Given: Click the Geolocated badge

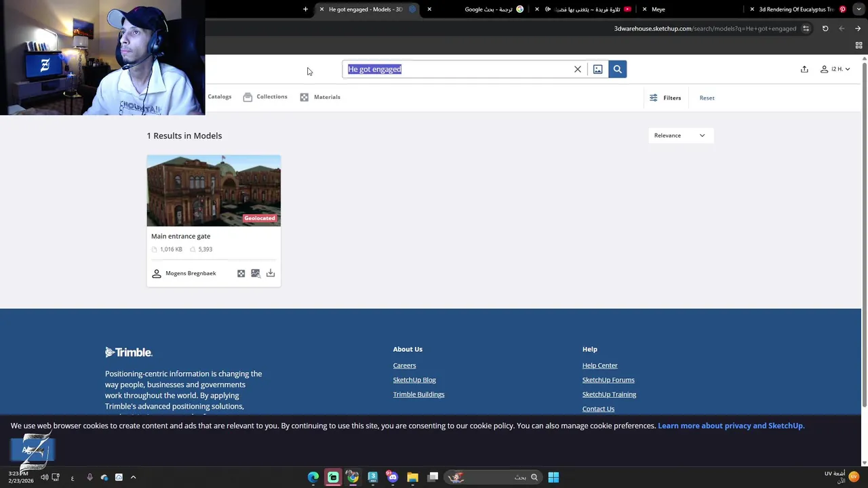Looking at the screenshot, I should pyautogui.click(x=260, y=218).
